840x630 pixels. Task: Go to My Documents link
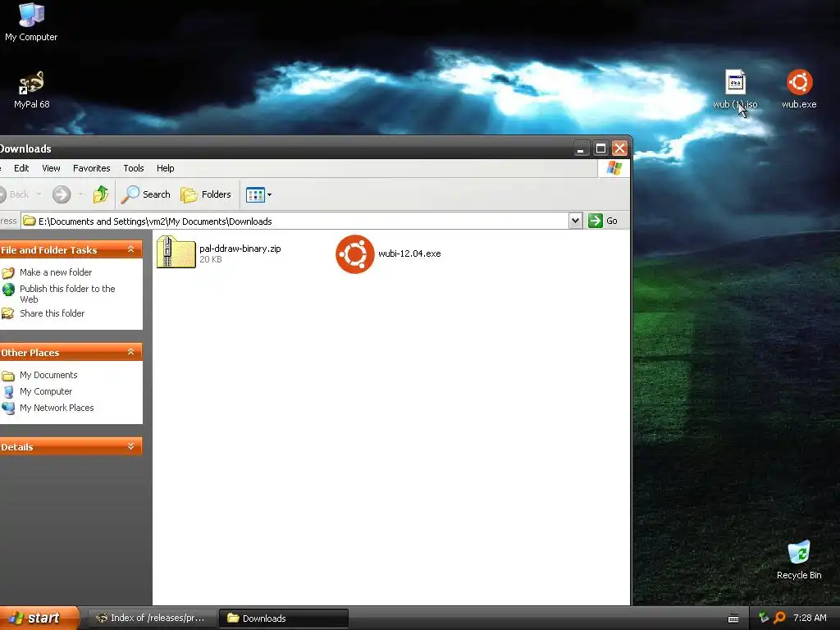click(48, 375)
